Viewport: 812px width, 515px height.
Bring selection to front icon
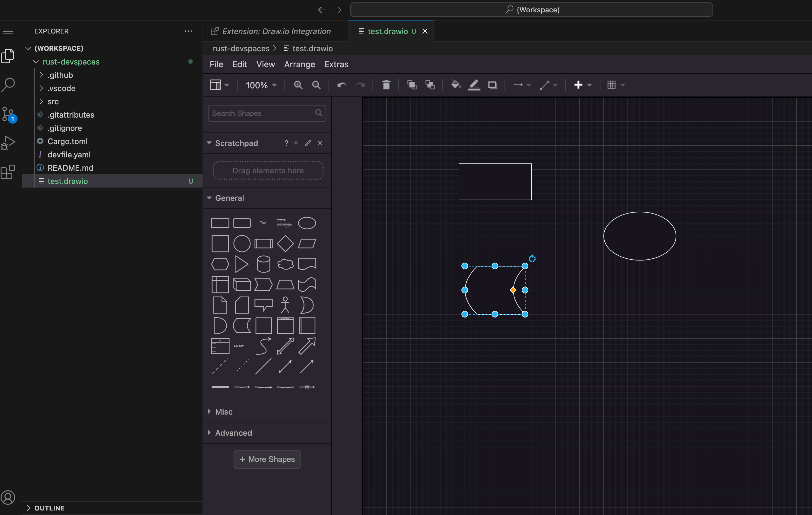412,85
